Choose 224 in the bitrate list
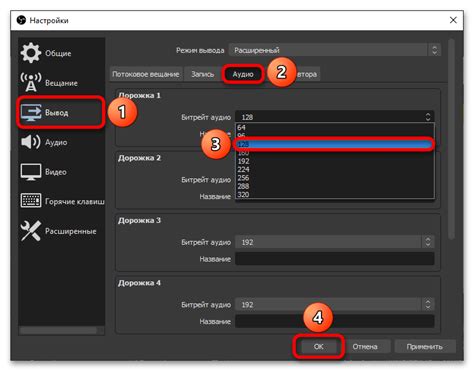Screen dimensions: 474x371 click(x=335, y=169)
